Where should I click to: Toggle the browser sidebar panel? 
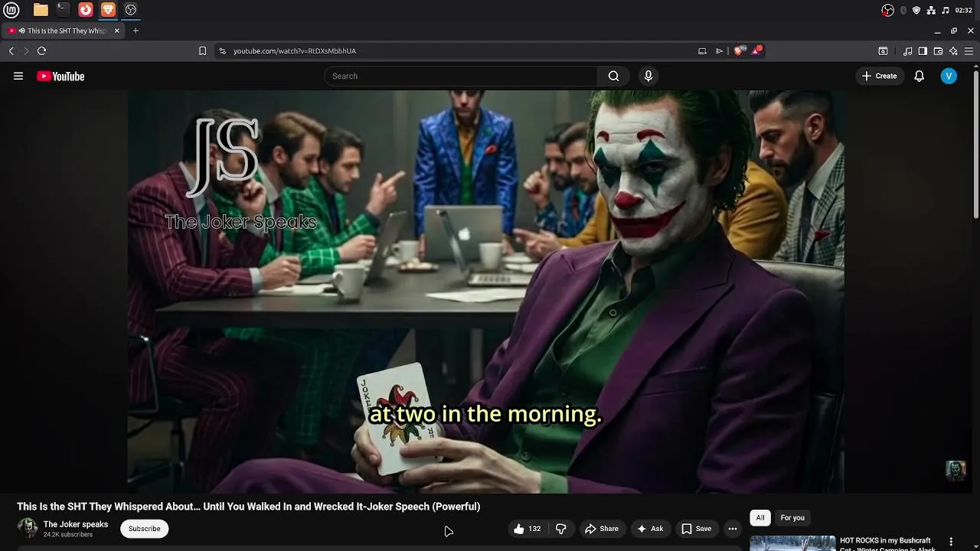pyautogui.click(x=923, y=51)
